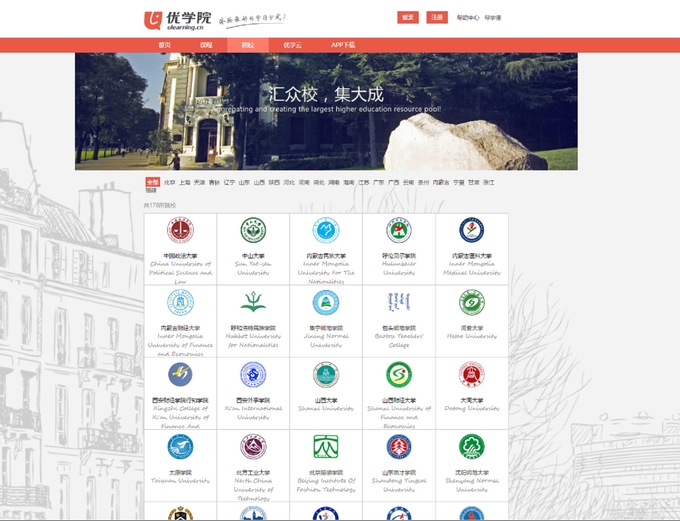Filter schools by 北京

170,183
